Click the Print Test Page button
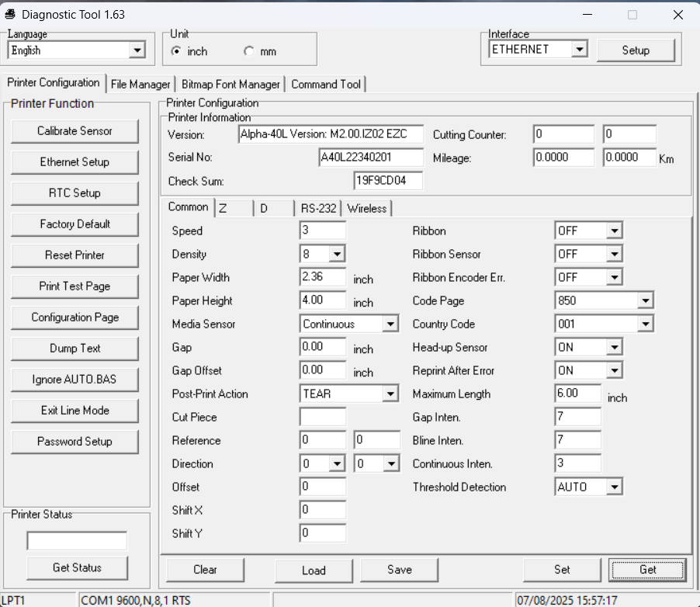 tap(75, 286)
